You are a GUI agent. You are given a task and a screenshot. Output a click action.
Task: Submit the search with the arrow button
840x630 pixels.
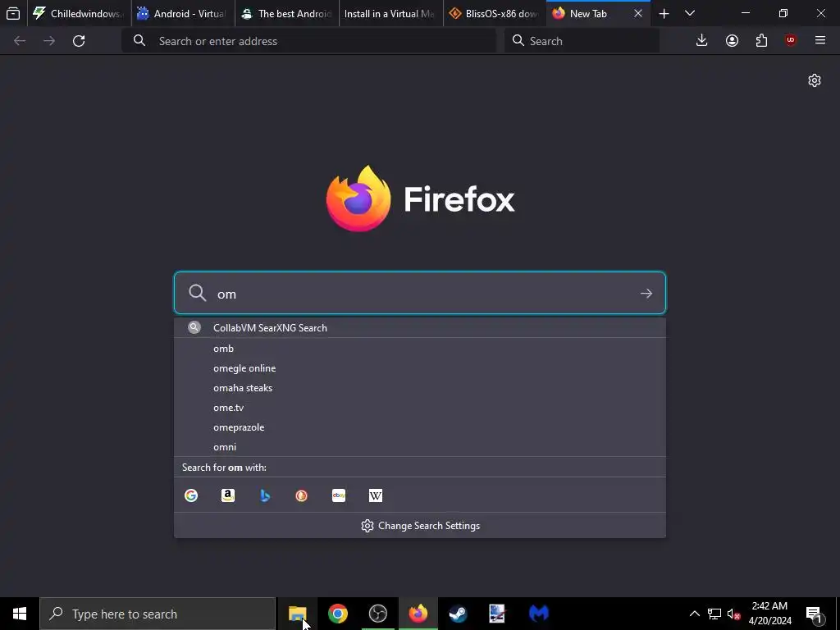click(x=646, y=293)
